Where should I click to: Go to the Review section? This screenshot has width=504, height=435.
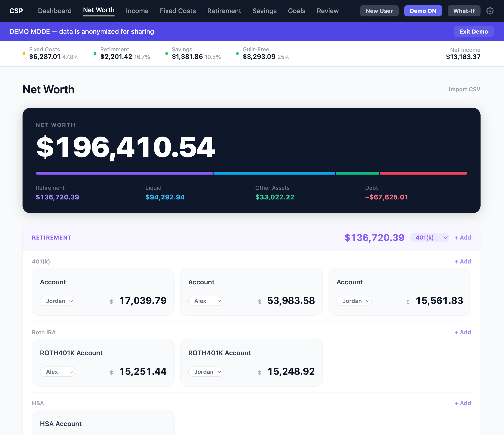pyautogui.click(x=327, y=11)
